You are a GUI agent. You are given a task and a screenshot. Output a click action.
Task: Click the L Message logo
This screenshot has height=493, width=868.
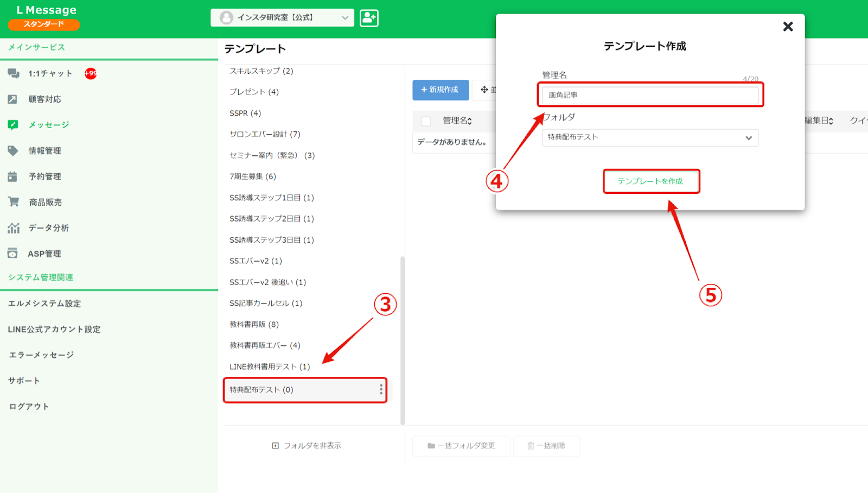[x=47, y=10]
